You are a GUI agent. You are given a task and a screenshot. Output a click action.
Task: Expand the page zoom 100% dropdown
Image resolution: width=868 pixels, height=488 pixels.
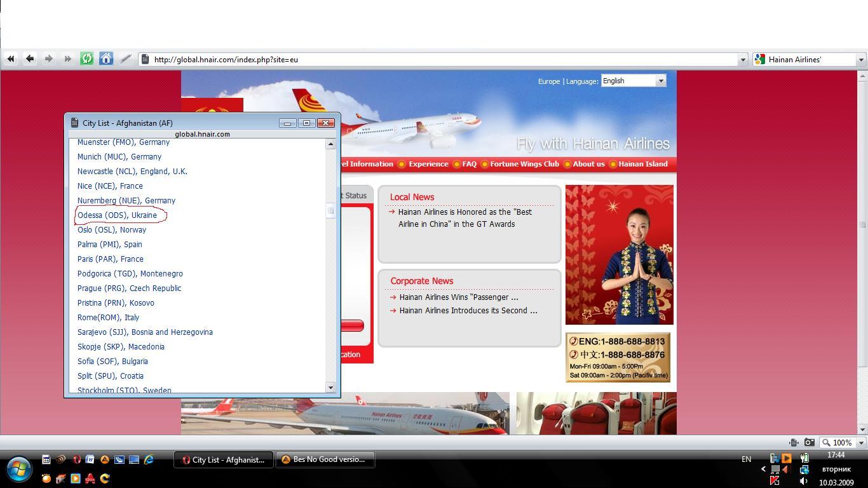(861, 442)
